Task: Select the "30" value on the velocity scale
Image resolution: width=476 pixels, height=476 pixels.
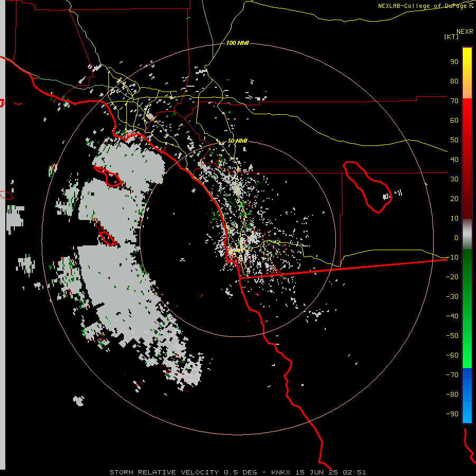Action: coord(454,179)
